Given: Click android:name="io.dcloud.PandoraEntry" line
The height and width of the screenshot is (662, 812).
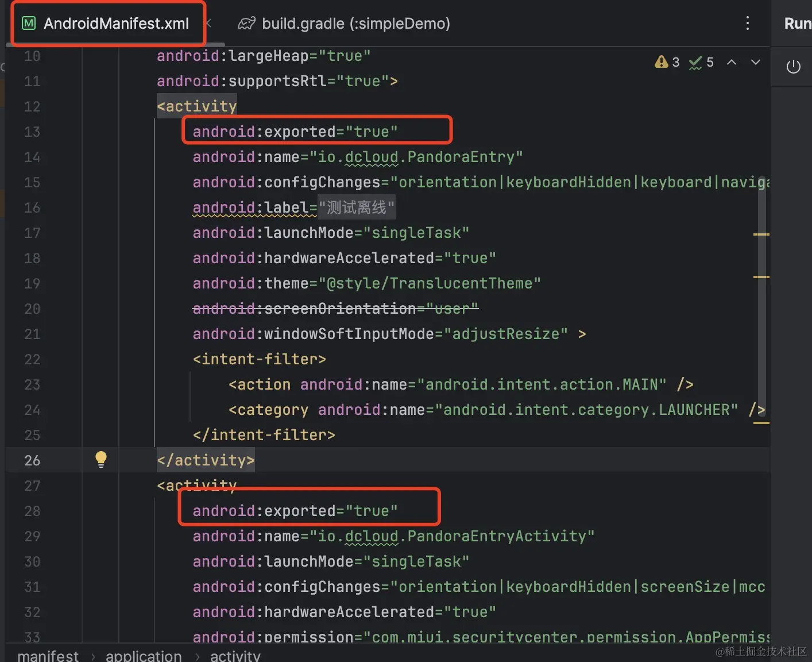Looking at the screenshot, I should [358, 157].
